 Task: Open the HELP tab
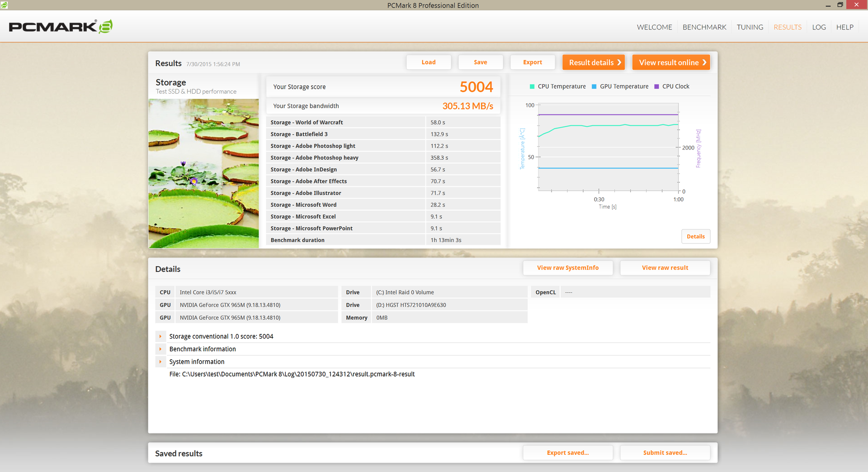tap(844, 27)
